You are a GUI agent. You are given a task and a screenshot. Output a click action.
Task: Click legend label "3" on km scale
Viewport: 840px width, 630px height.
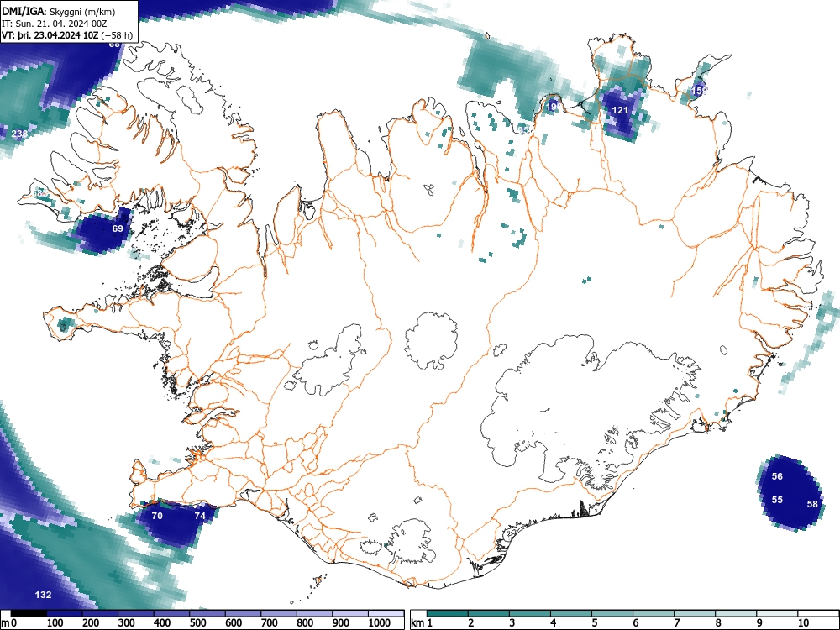pyautogui.click(x=512, y=623)
